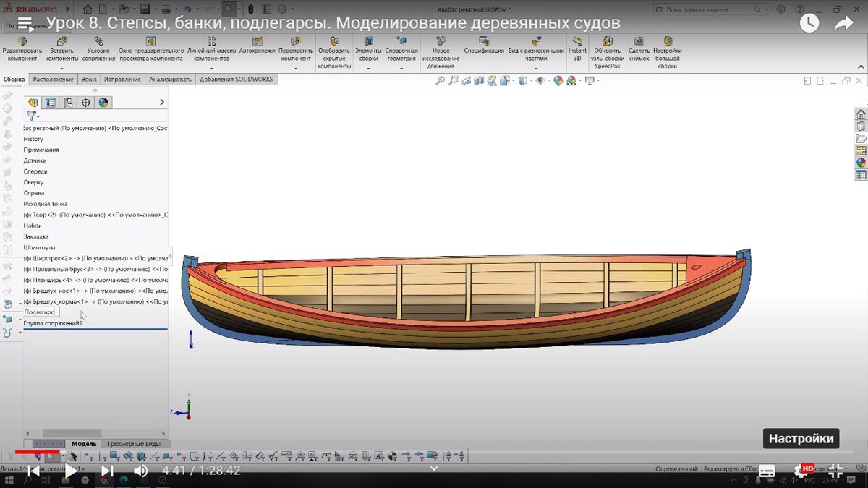This screenshot has width=868, height=488.
Task: Click the Save floppy disk icon
Action: [145, 9]
